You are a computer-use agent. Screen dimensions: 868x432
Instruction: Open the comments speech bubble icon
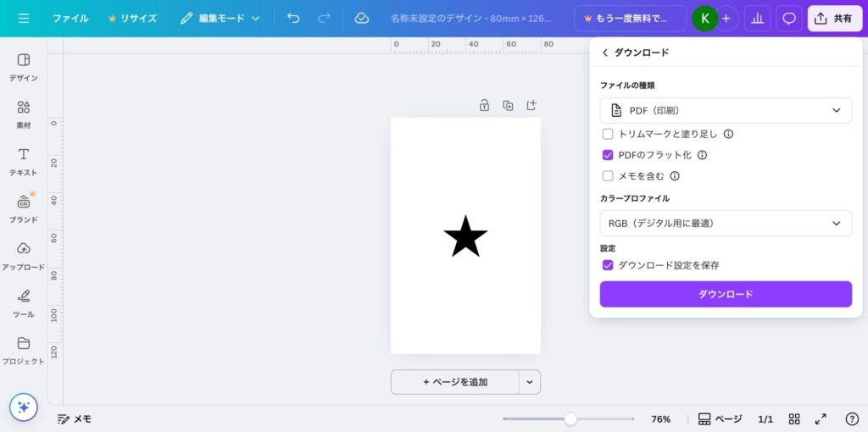[789, 18]
